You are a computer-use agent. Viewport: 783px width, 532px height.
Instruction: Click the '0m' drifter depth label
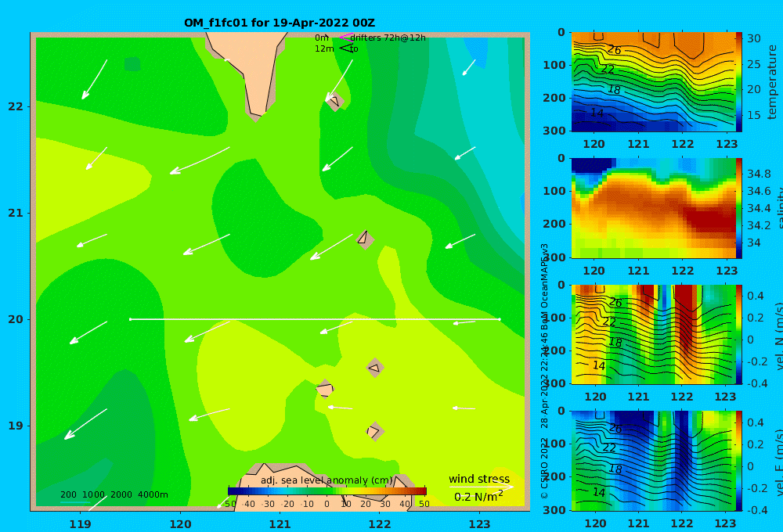pos(322,38)
